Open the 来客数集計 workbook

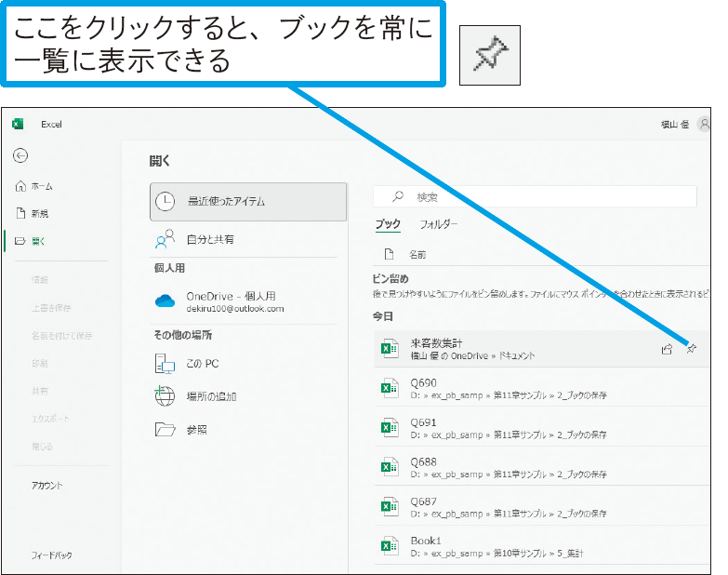[x=541, y=349]
